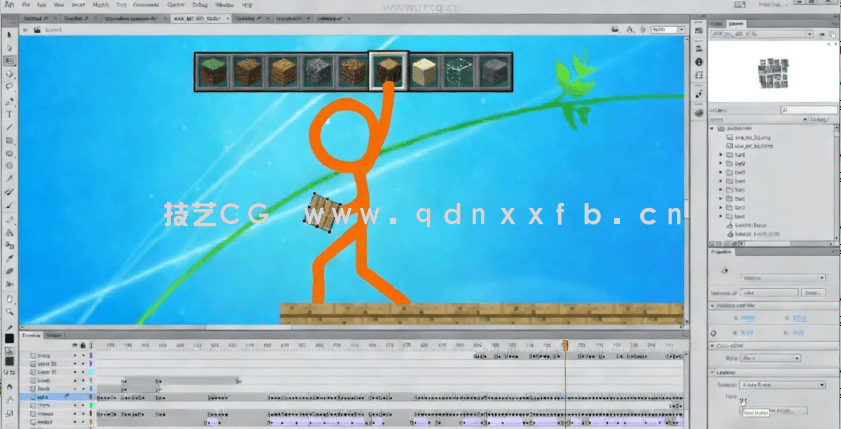Screen dimensions: 841x429
Task: Open the Window menu
Action: [x=224, y=5]
